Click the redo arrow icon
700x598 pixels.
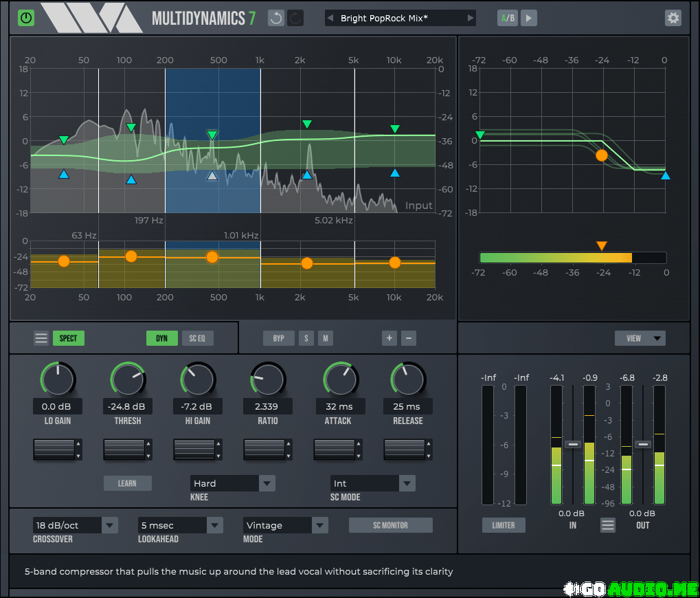(x=295, y=18)
